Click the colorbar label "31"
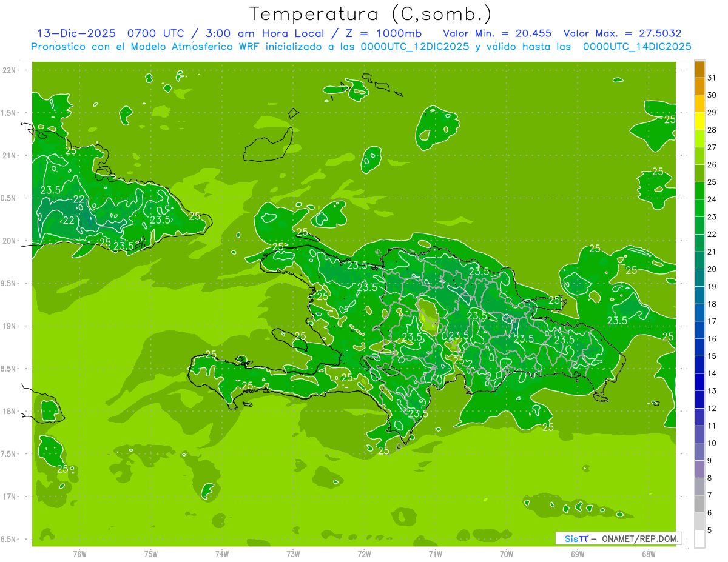 click(712, 78)
